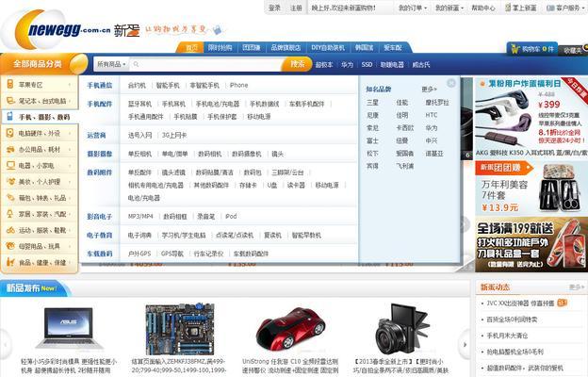Click the office supplies category icon

[10, 149]
